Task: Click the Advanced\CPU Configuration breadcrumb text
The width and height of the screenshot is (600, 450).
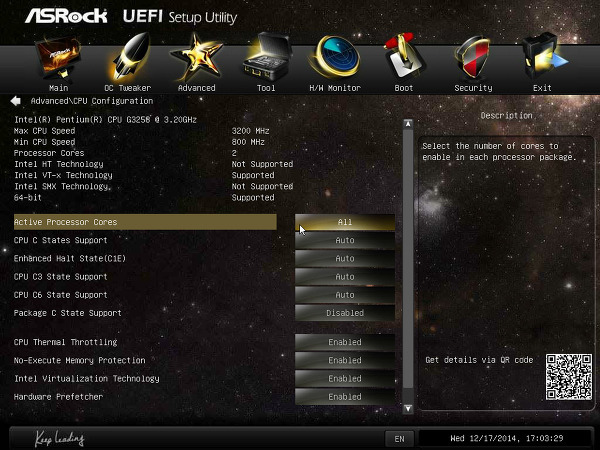Action: (92, 101)
